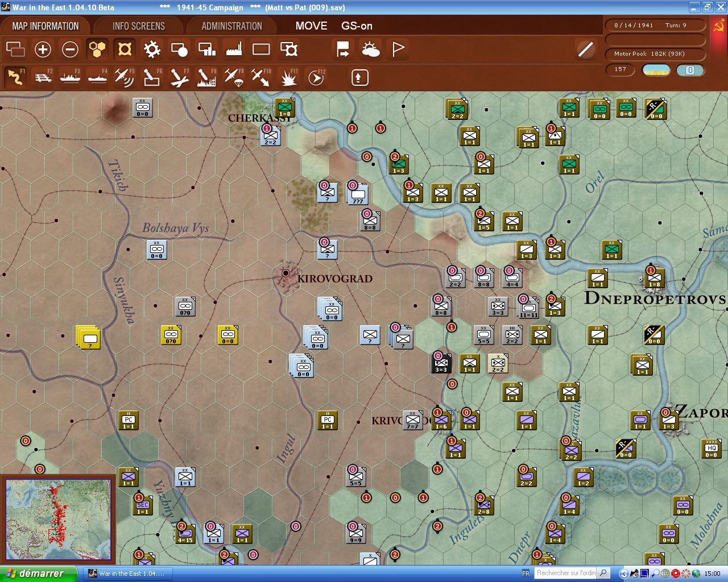Screen dimensions: 728x582
Task: Click the 15:00 system clock
Action: pyautogui.click(x=712, y=573)
